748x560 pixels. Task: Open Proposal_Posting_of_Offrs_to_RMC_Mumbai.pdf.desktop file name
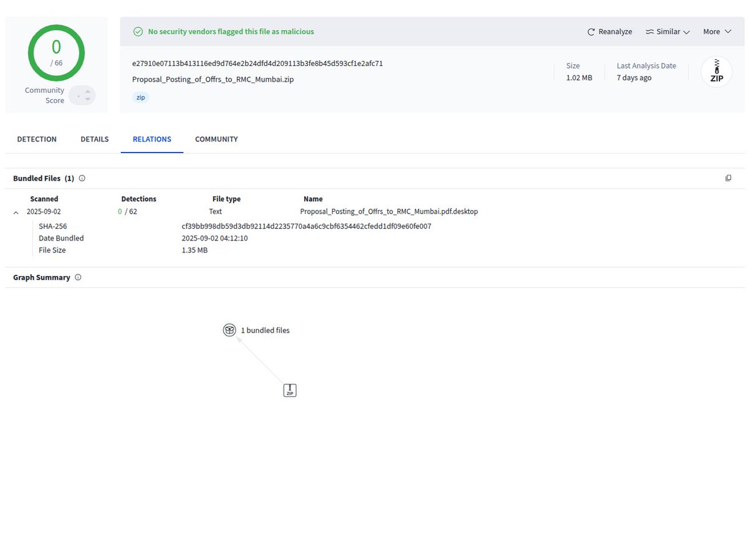[389, 212]
